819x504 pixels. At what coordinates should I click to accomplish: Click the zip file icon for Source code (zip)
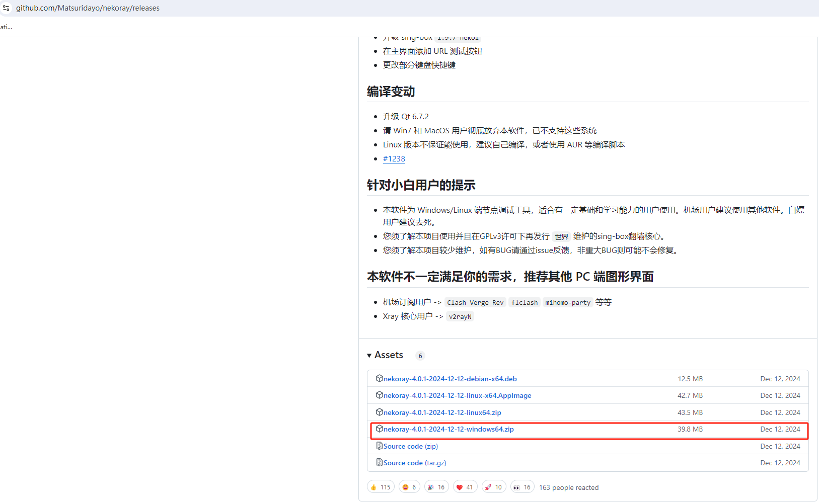click(x=380, y=446)
